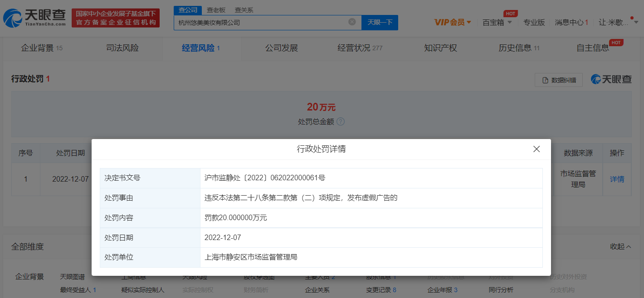Switch to the 查老板 search tab
Screen dimensions: 644x298
tap(216, 10)
